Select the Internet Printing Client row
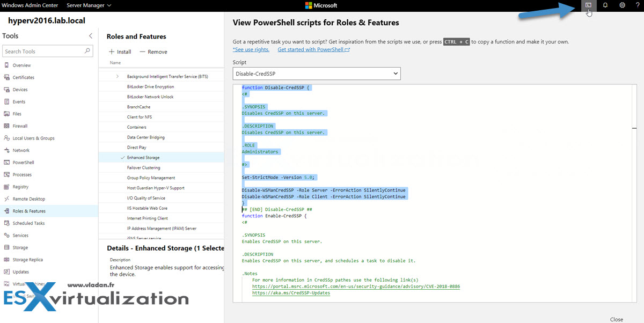Screen dimensions: 644x323 tap(161, 218)
